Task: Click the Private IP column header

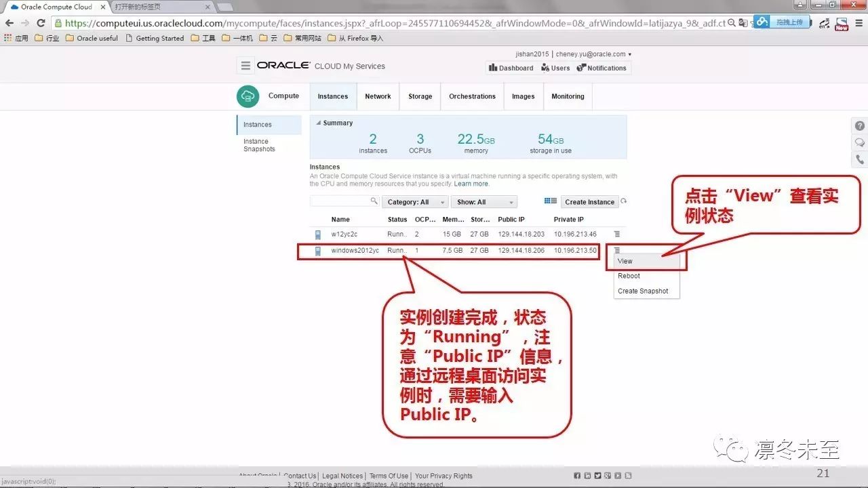Action: click(569, 220)
